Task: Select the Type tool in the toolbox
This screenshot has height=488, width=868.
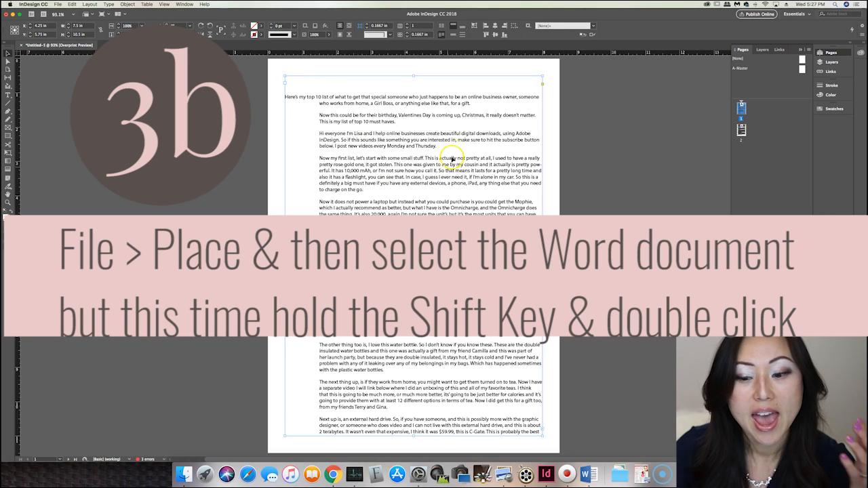Action: (8, 95)
